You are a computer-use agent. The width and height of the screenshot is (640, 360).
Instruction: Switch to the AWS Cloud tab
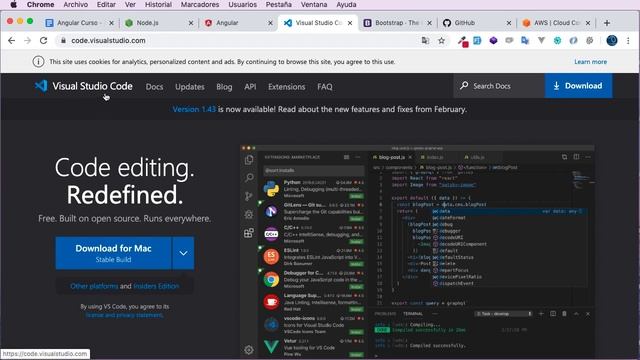click(x=556, y=23)
